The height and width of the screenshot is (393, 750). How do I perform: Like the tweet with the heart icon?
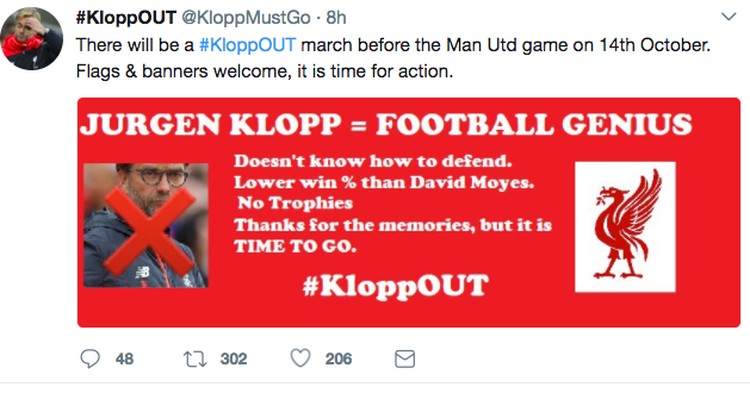tap(301, 358)
